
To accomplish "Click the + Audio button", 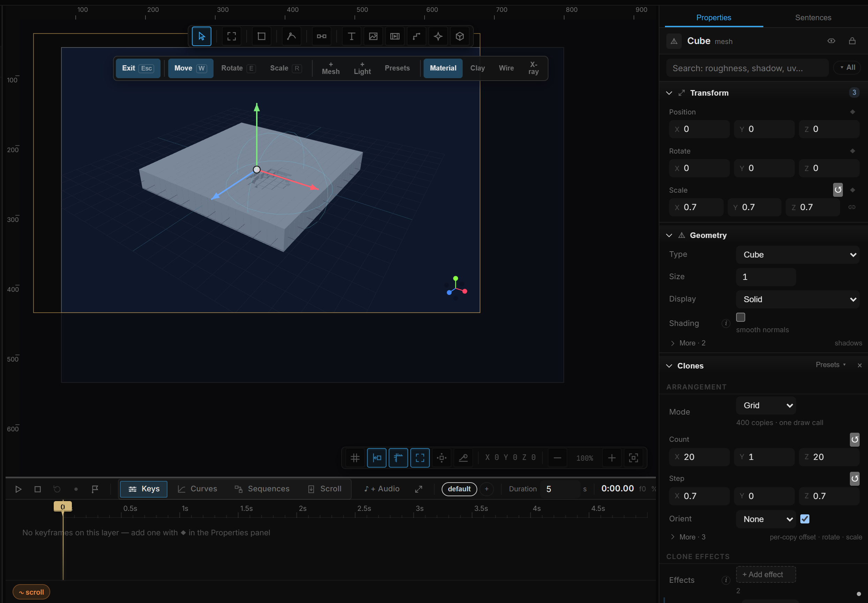I will (x=382, y=489).
